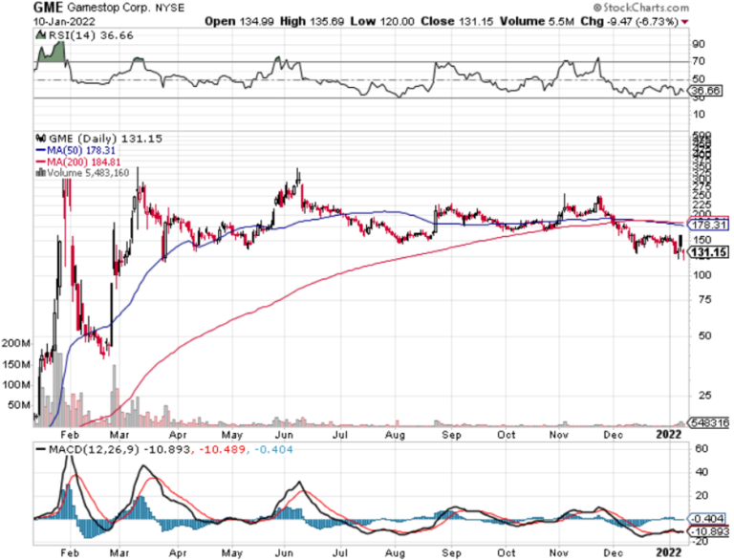Click the volume bars icon in the legend
Image resolution: width=734 pixels, height=560 pixels.
tap(38, 174)
